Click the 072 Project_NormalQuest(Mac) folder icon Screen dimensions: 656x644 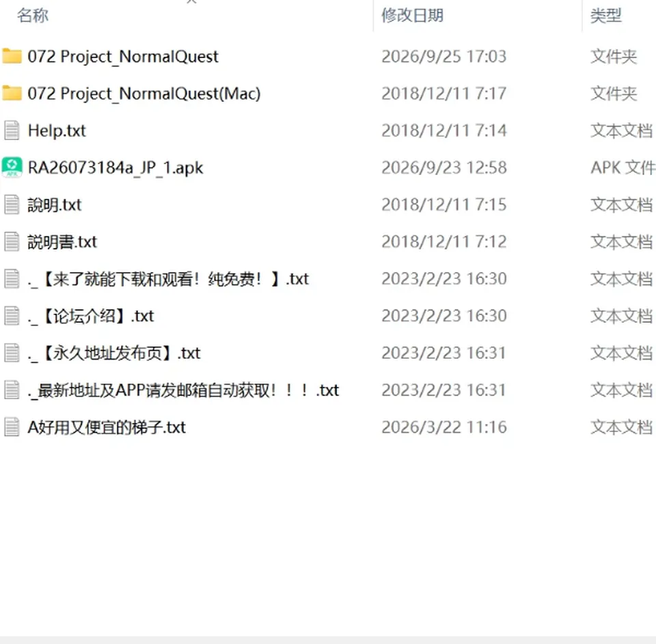12,93
